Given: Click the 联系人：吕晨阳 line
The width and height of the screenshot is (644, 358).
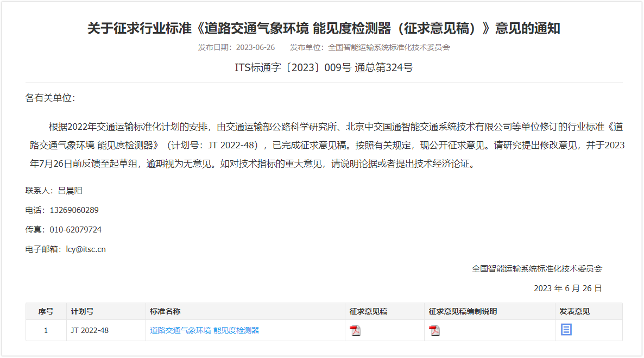Looking at the screenshot, I should point(54,190).
